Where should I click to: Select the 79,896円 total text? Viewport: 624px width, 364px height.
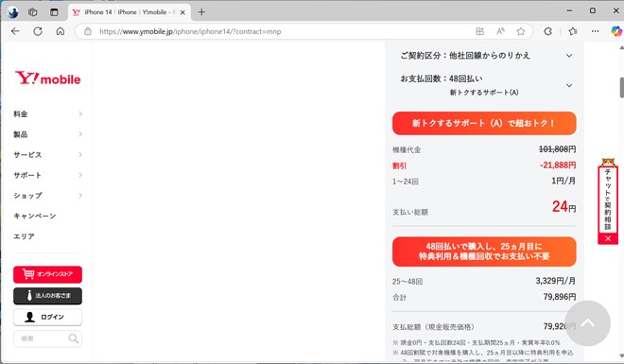560,297
